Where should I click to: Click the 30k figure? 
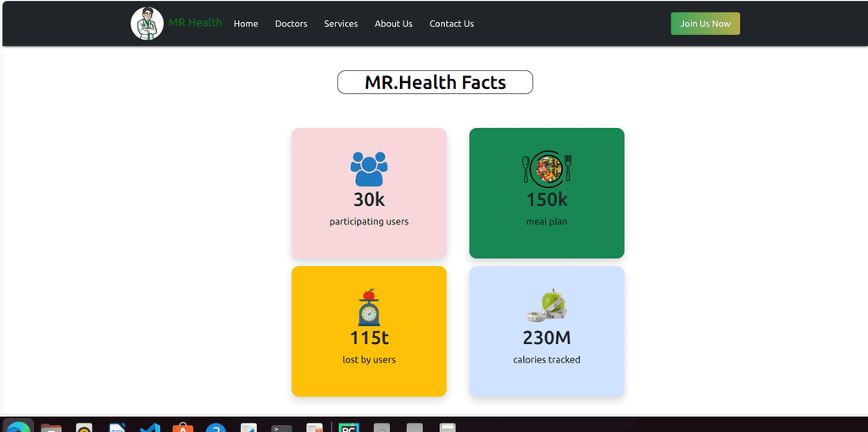369,199
